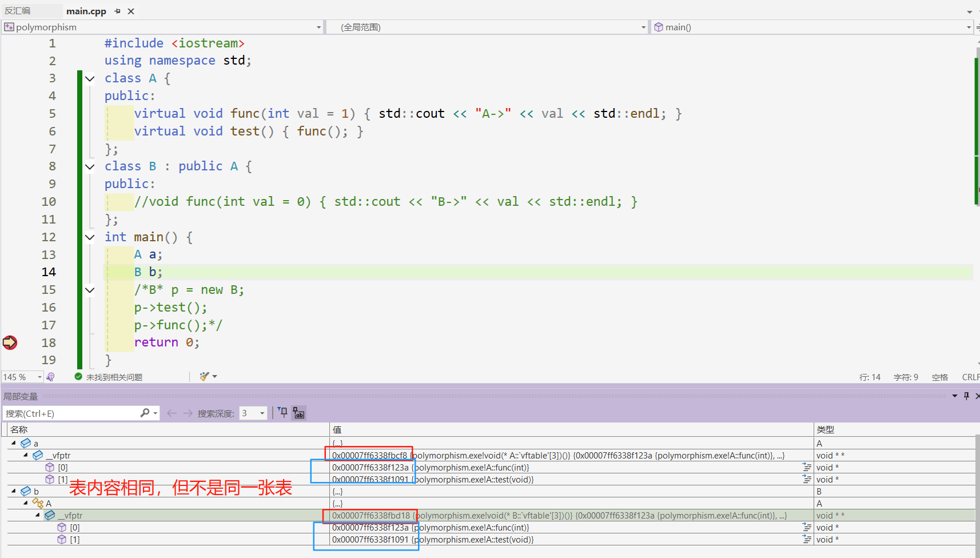Click the blue cube icon of variable b
This screenshot has width=980, height=558.
(26, 491)
